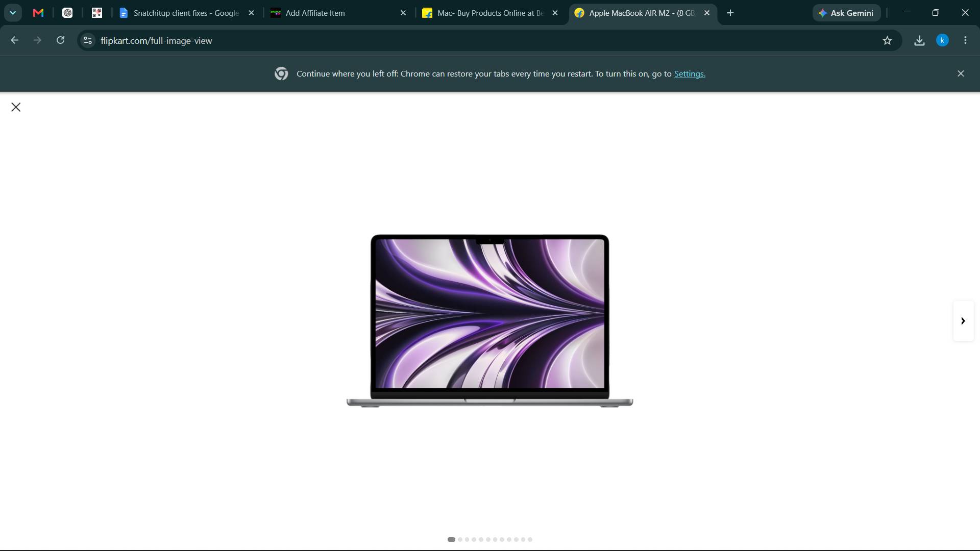Image resolution: width=980 pixels, height=551 pixels.
Task: Open the Chrome profile avatar
Action: click(942, 40)
